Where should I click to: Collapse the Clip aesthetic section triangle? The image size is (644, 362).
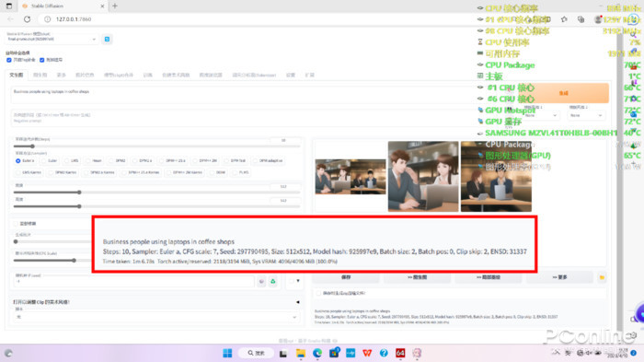(298, 302)
